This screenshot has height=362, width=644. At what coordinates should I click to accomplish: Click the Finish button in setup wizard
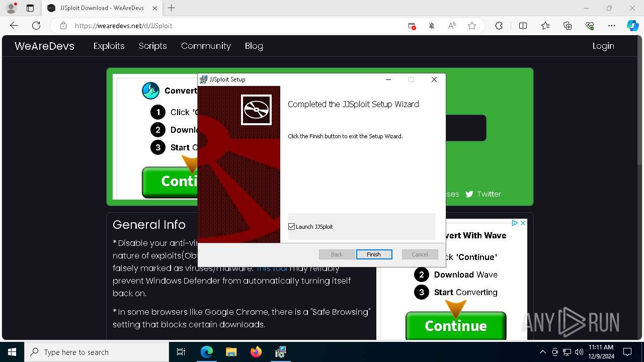373,254
